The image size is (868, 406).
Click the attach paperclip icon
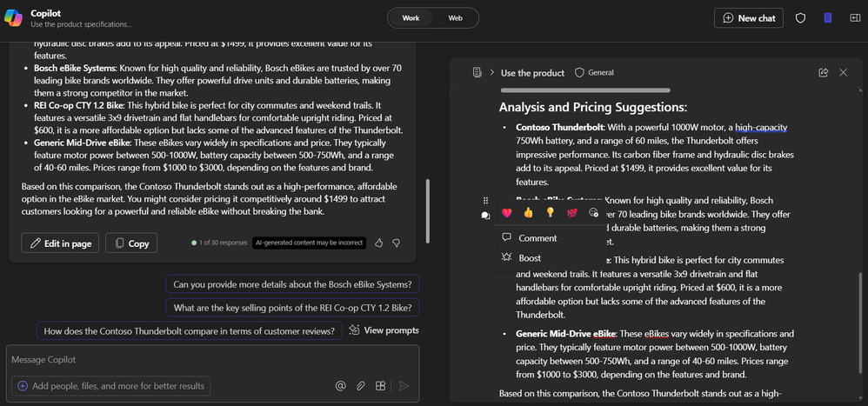click(x=360, y=386)
